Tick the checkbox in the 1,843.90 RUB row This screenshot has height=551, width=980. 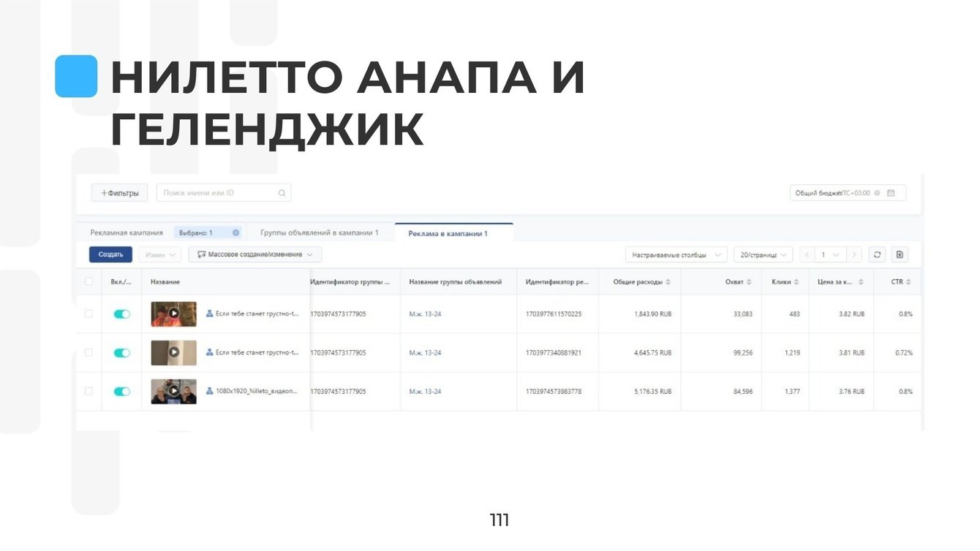pos(89,314)
